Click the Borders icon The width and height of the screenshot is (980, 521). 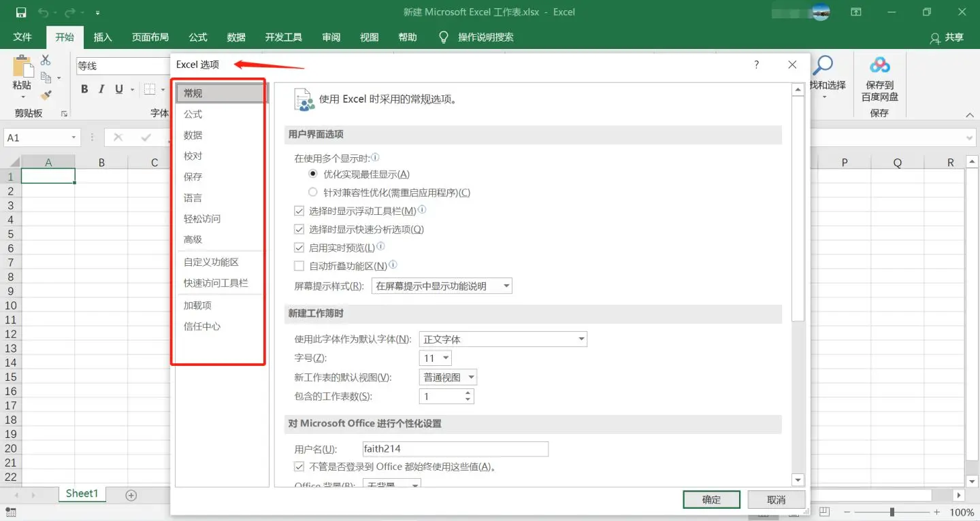pyautogui.click(x=150, y=89)
